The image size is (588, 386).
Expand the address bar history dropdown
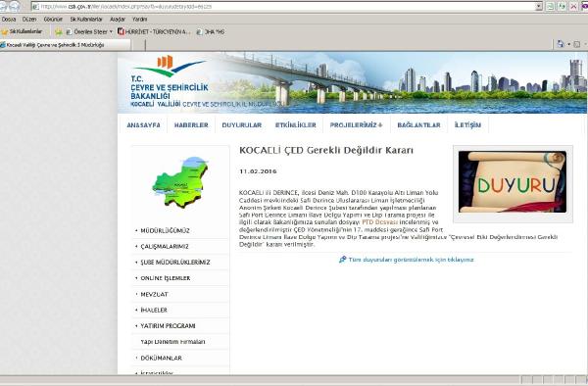539,7
